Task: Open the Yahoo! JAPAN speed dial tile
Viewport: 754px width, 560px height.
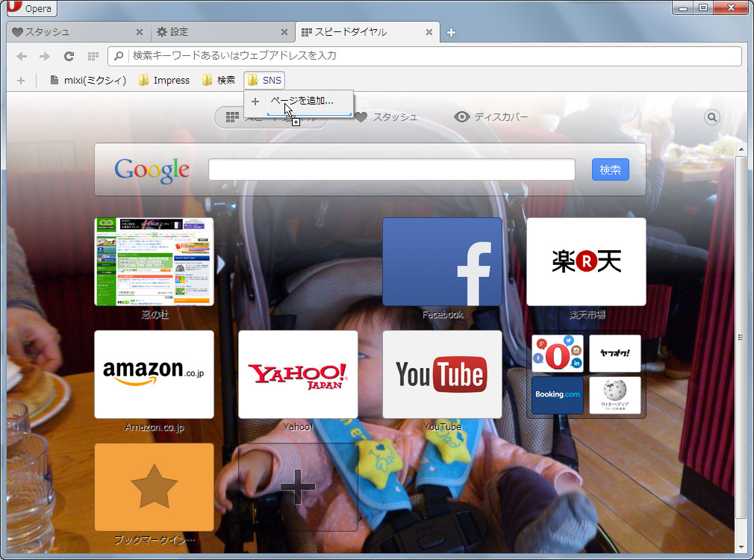Action: coord(298,374)
